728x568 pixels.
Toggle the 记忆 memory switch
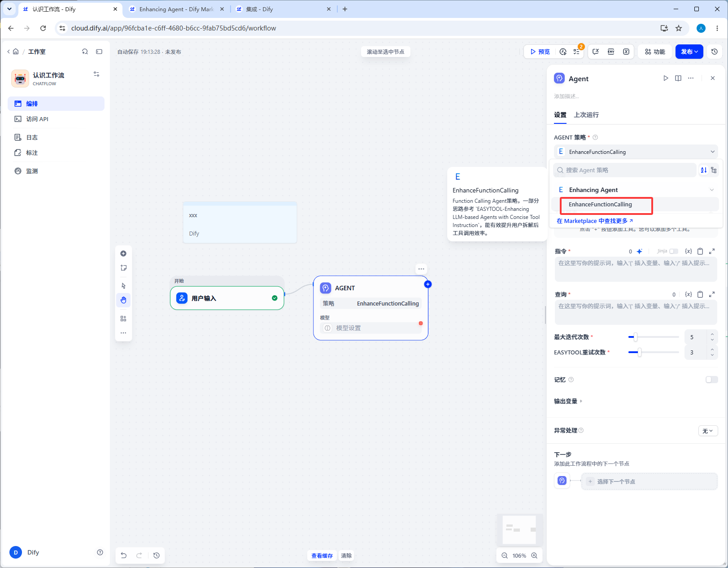coord(712,380)
